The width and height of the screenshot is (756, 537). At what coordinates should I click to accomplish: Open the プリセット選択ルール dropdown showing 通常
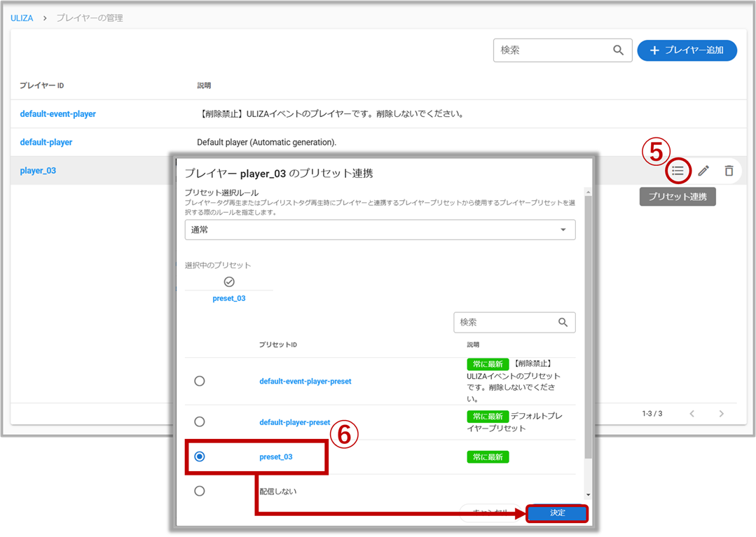coord(380,230)
